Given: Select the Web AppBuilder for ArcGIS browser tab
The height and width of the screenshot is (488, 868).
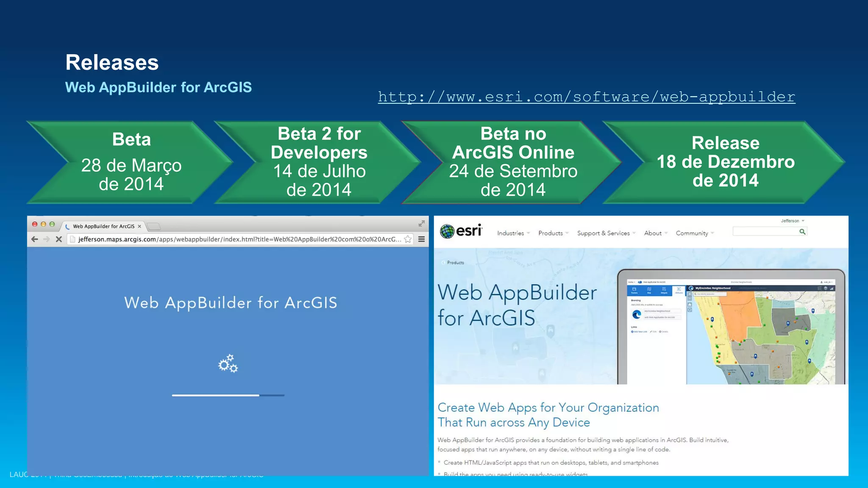Looking at the screenshot, I should (103, 226).
